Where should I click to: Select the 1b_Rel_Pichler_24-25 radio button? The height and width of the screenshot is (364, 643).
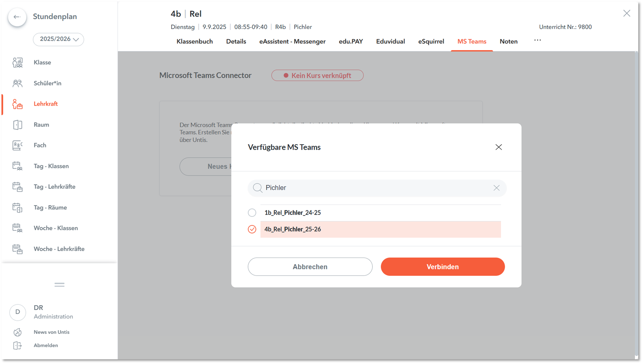[x=252, y=213]
